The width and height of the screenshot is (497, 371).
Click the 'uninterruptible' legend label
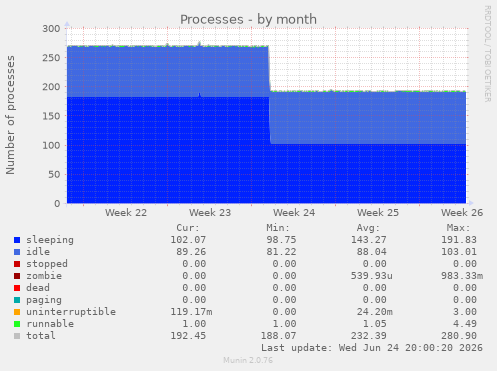[x=71, y=312]
